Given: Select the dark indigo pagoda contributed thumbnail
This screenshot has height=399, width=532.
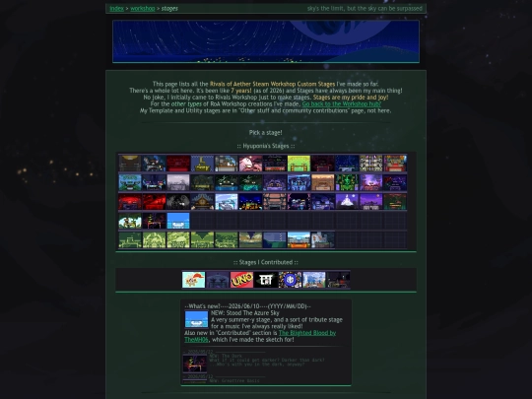Looking at the screenshot, I should [x=218, y=280].
